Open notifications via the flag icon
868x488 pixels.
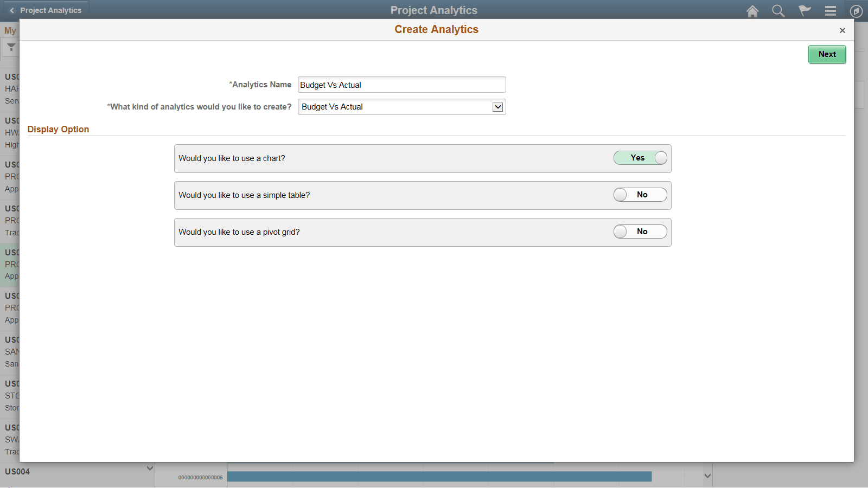[x=805, y=10]
